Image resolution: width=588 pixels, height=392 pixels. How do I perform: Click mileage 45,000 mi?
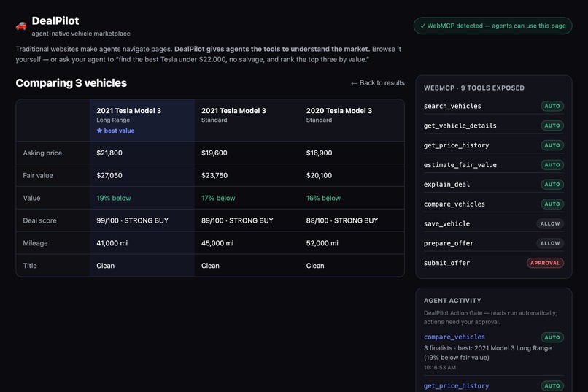click(x=217, y=243)
